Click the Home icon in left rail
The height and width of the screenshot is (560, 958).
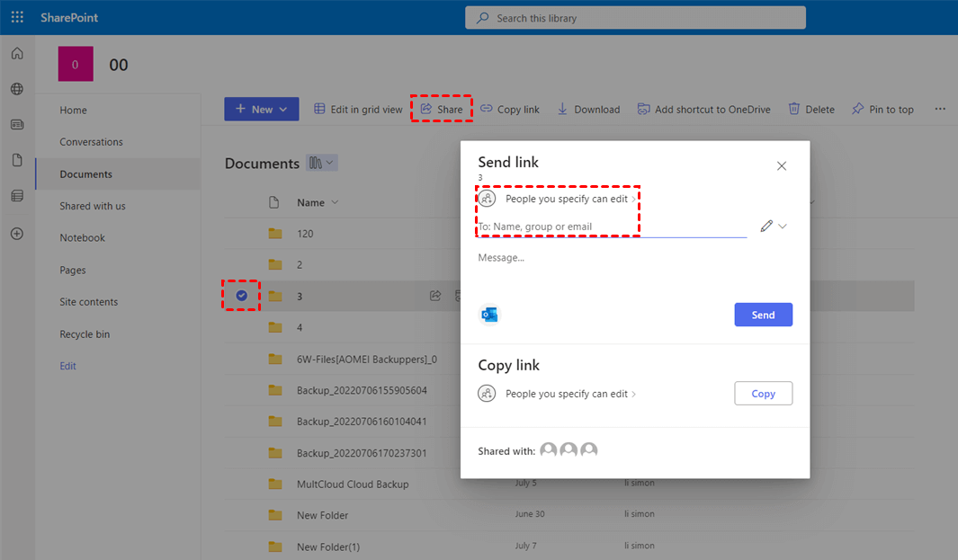[17, 54]
